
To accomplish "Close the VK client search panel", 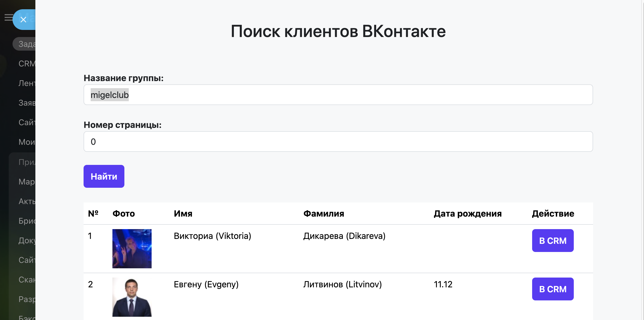I will (x=23, y=20).
